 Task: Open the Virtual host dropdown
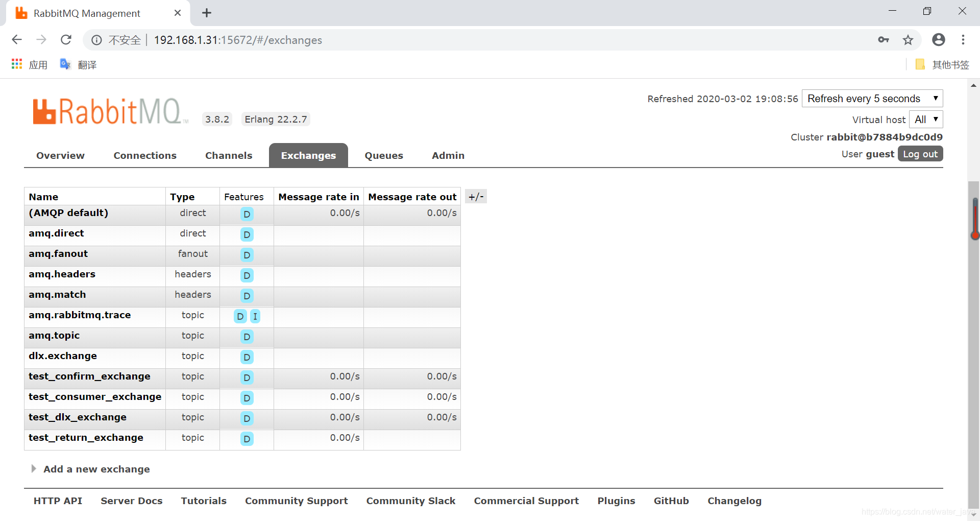[x=926, y=120]
